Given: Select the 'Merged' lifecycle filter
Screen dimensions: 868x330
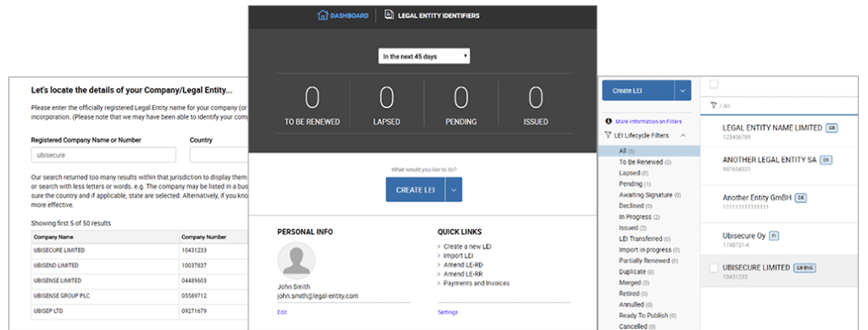Looking at the screenshot, I should pos(634,282).
